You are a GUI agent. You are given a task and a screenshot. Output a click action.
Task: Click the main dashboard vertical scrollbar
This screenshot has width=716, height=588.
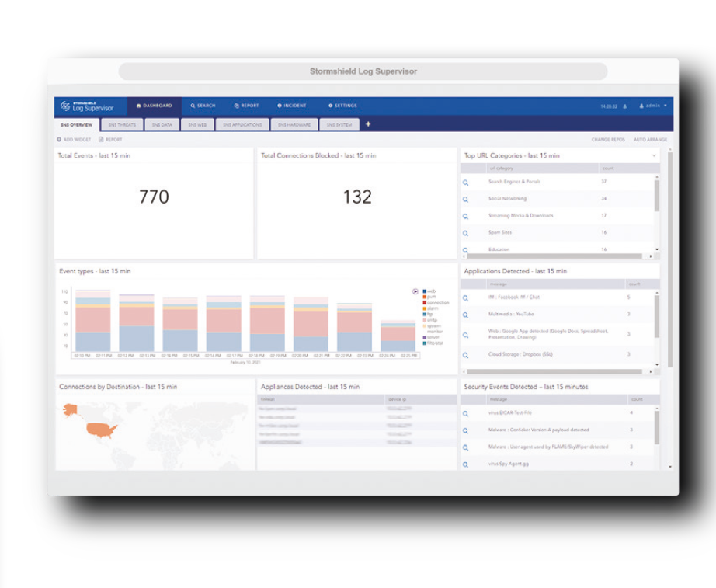click(670, 256)
